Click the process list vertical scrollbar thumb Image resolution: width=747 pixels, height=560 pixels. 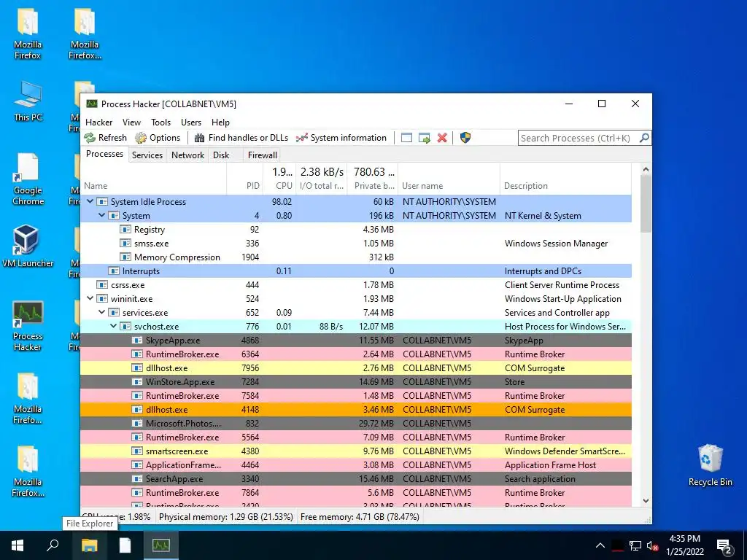[x=646, y=204]
